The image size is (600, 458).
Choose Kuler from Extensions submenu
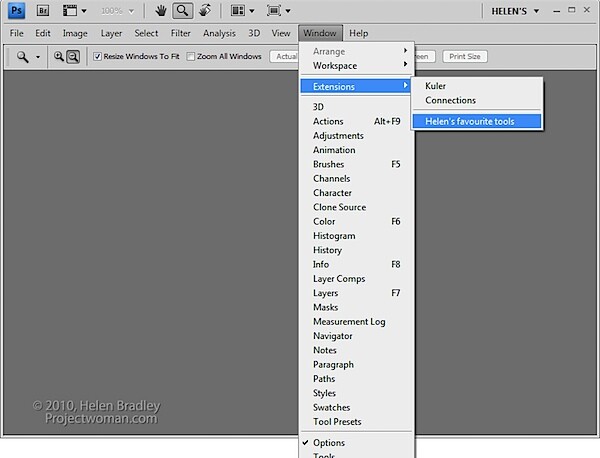point(477,86)
